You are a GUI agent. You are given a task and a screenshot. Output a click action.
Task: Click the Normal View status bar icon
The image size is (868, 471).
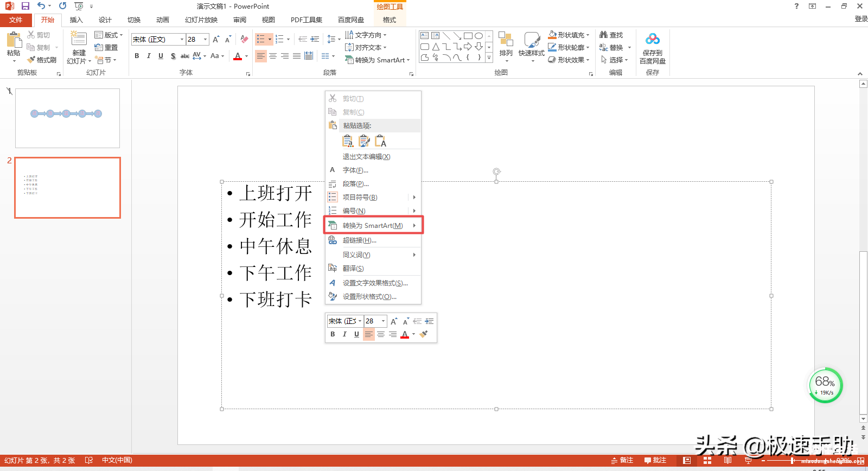coord(687,460)
